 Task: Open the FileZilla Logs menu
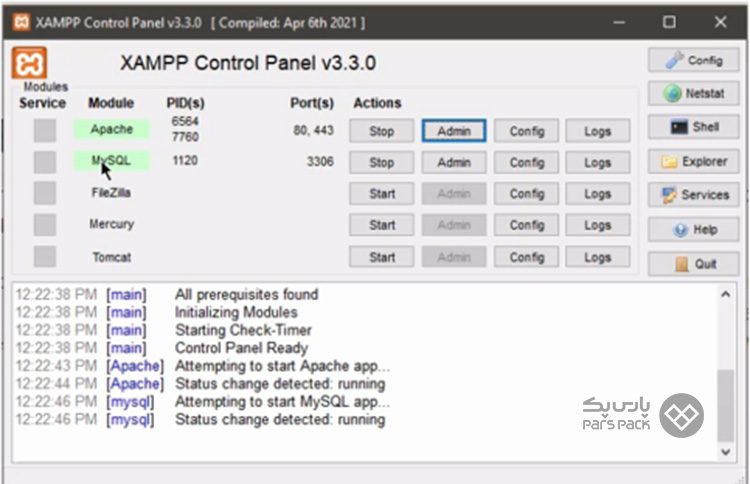pos(598,194)
